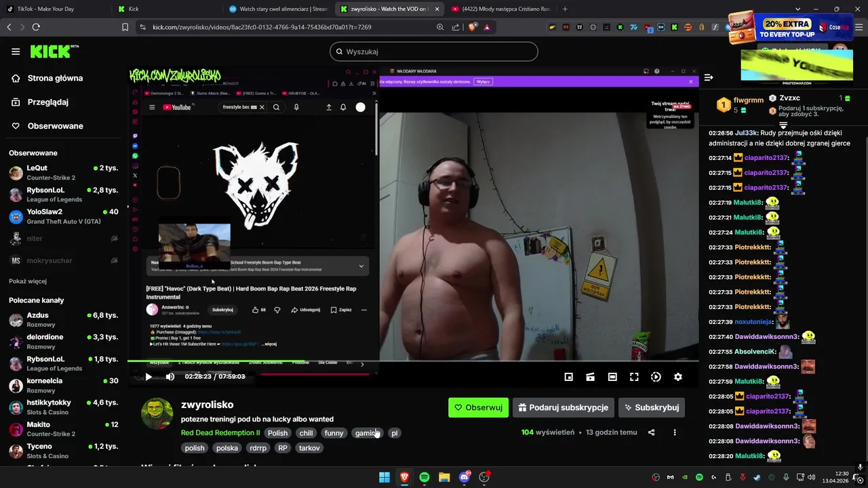Open the Kick hamburger menu
The image size is (868, 488).
click(16, 52)
